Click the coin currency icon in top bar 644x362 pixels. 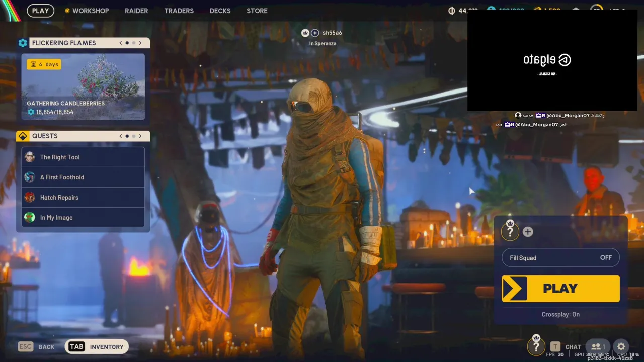pyautogui.click(x=451, y=11)
